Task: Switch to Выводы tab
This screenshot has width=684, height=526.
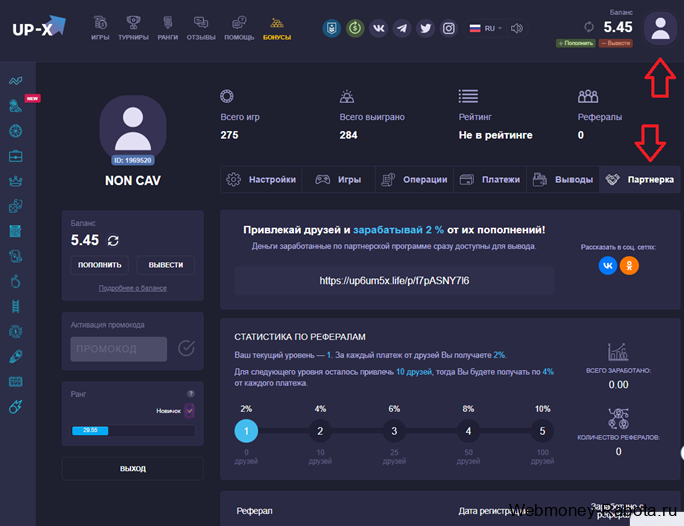Action: (563, 179)
